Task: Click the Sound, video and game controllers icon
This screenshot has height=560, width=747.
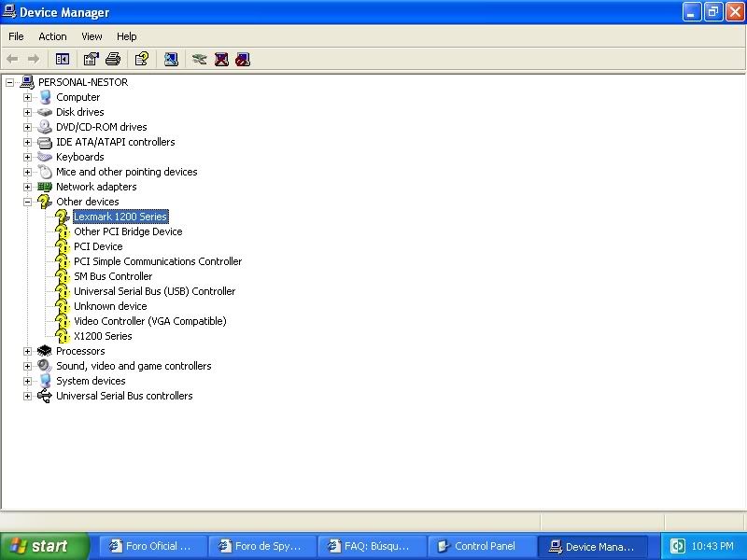Action: [45, 366]
